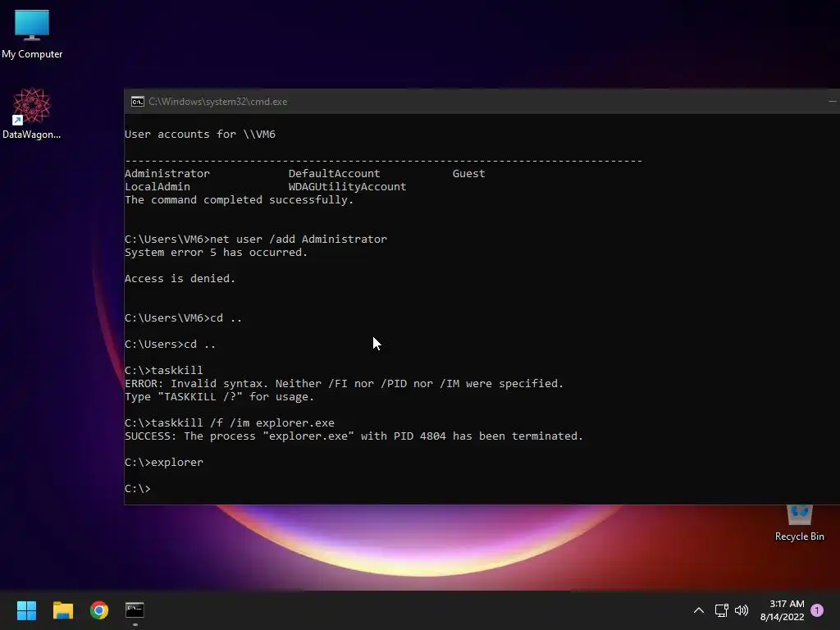Open the My Computer desktop icon
840x630 pixels.
click(32, 34)
